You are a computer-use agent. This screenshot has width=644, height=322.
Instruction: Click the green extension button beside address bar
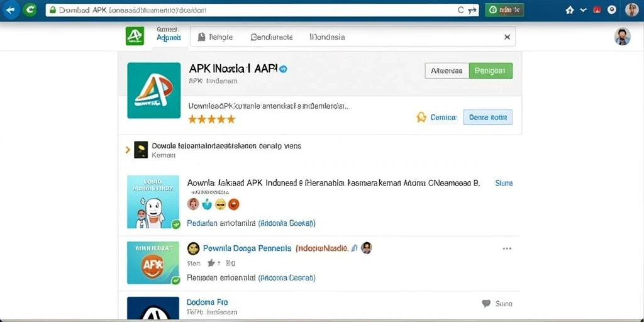click(504, 10)
